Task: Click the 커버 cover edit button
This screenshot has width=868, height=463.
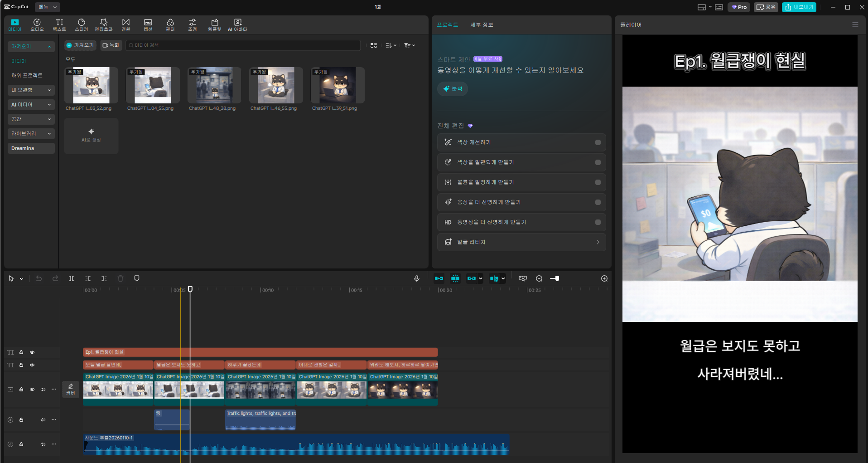Action: click(x=71, y=390)
